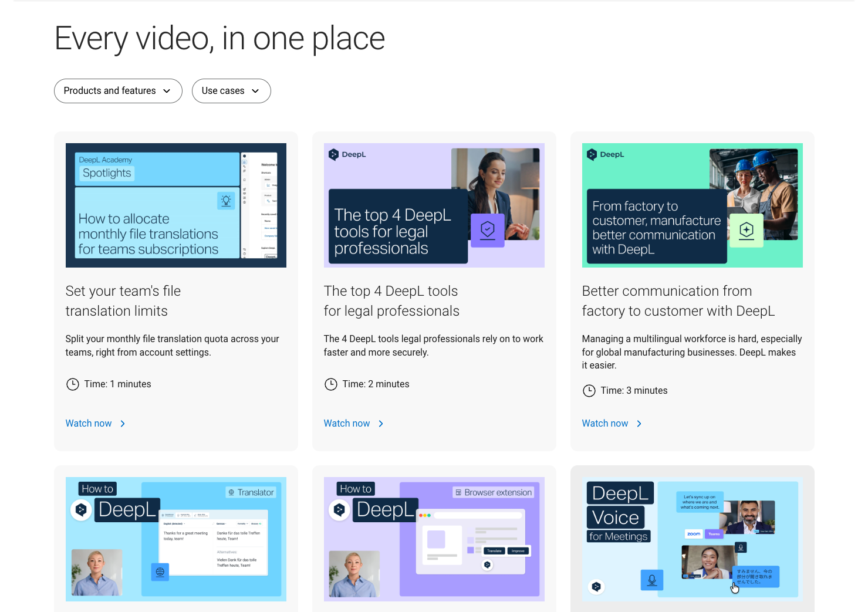Open the How to DeepL Translator thumbnail
This screenshot has height=612, width=868.
click(x=176, y=539)
